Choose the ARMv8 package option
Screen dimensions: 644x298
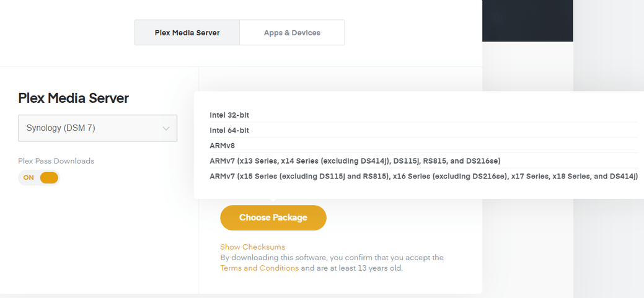point(223,146)
